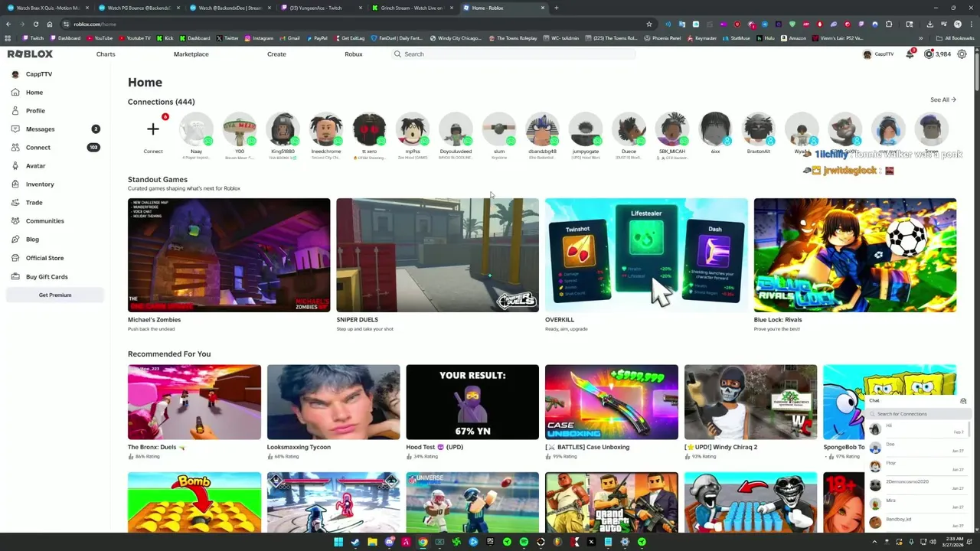The height and width of the screenshot is (551, 980).
Task: Open Robux in the top navigation
Action: point(353,54)
